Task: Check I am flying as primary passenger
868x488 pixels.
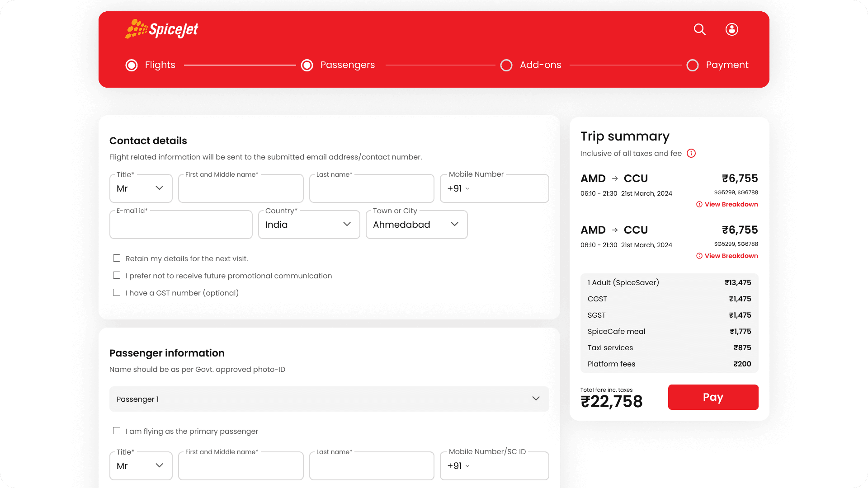Action: [117, 431]
